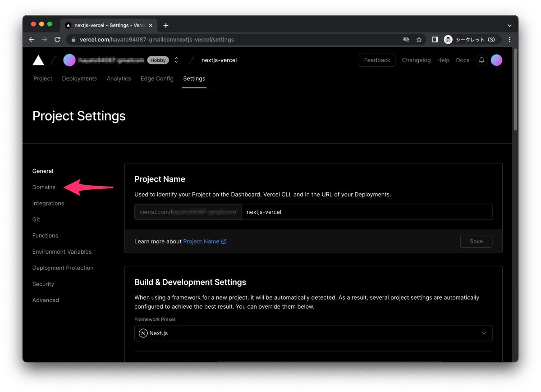The image size is (541, 392).
Task: Go back with the browser back arrow
Action: click(x=31, y=40)
